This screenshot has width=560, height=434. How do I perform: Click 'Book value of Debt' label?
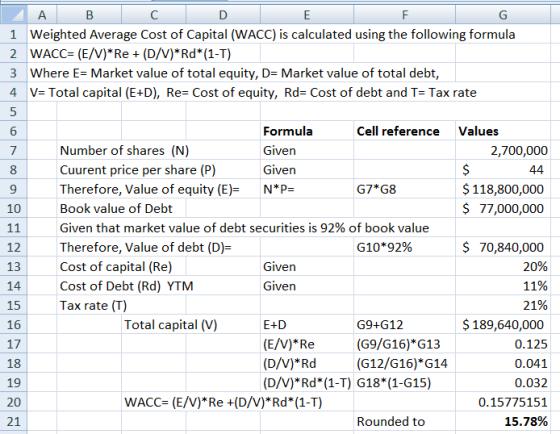pos(116,209)
